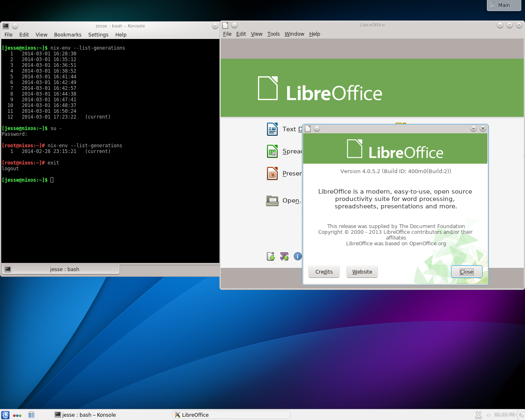Toggle the on-all-desktops pin in Konsole title bar
Image resolution: width=525 pixels, height=420 pixels.
(15, 26)
